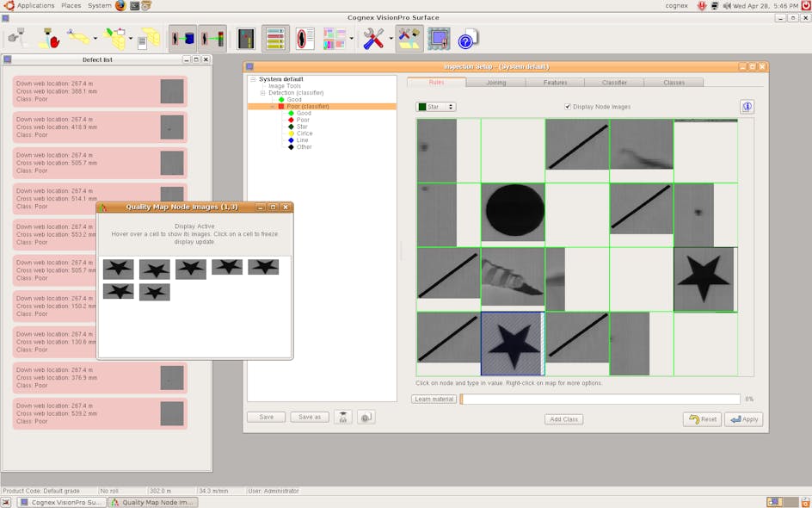Click the Apply button
The height and width of the screenshot is (508, 812).
[x=743, y=419]
